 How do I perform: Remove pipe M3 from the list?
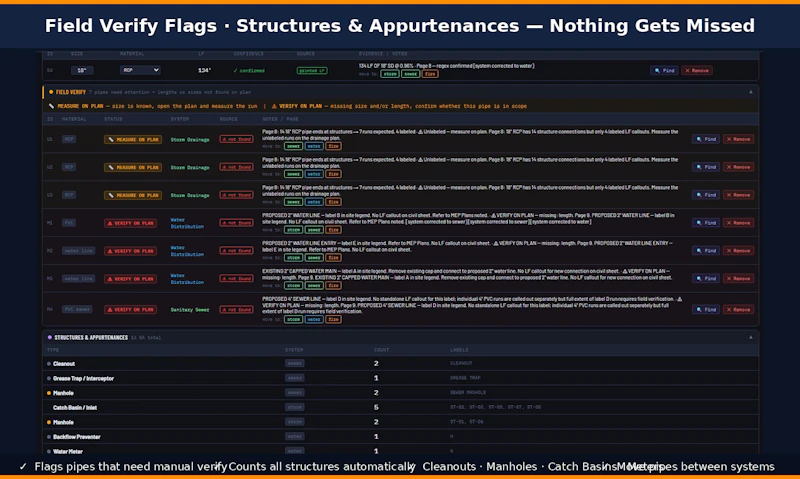click(x=738, y=279)
